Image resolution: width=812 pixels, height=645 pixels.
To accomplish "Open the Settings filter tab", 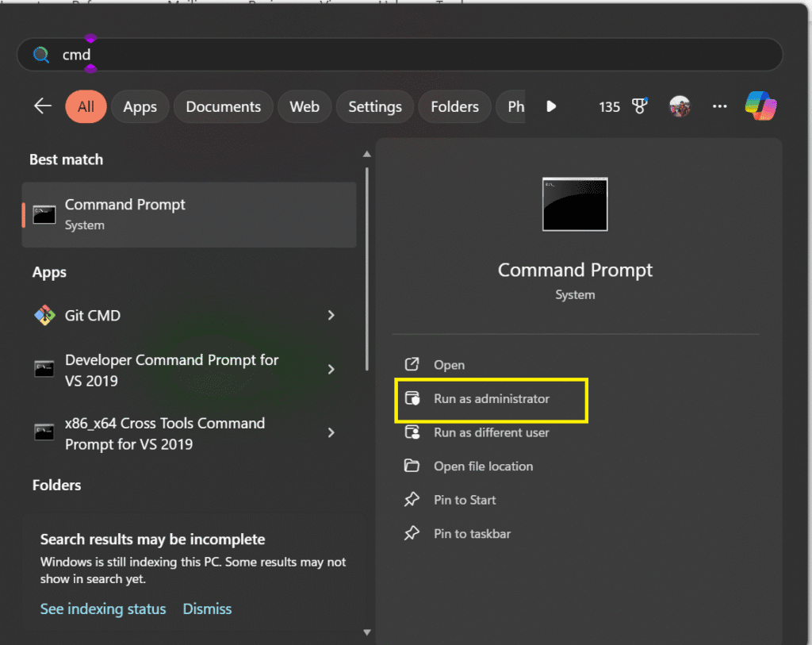I will coord(374,106).
